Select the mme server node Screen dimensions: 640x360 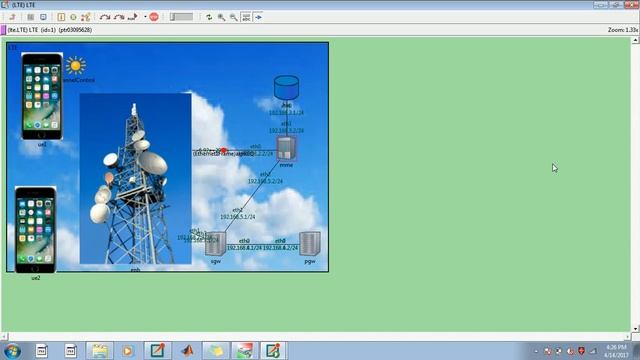coord(286,149)
